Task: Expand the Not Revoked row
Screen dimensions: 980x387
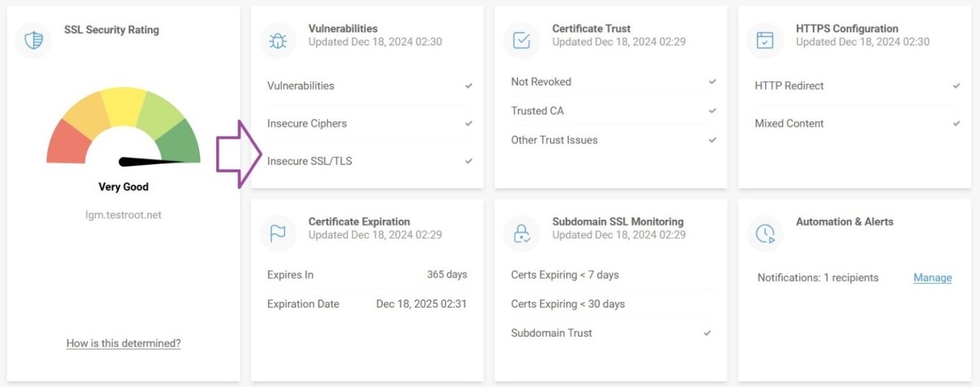Action: click(x=540, y=82)
